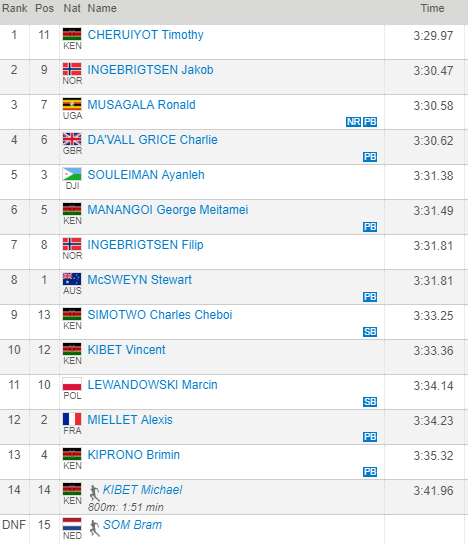Viewport: 468px width, 545px height.
Task: Click the SB badge for SIMOTWO Charles Cheboi
Action: 370,332
